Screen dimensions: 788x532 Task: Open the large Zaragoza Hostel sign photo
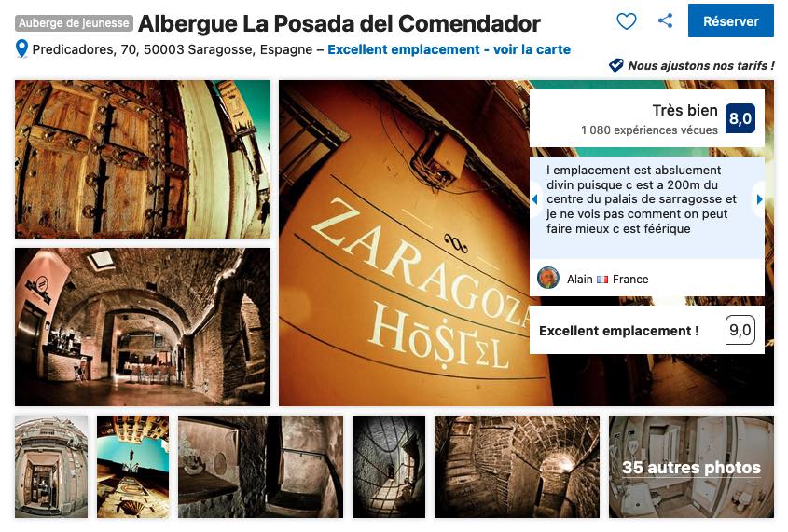[x=404, y=243]
